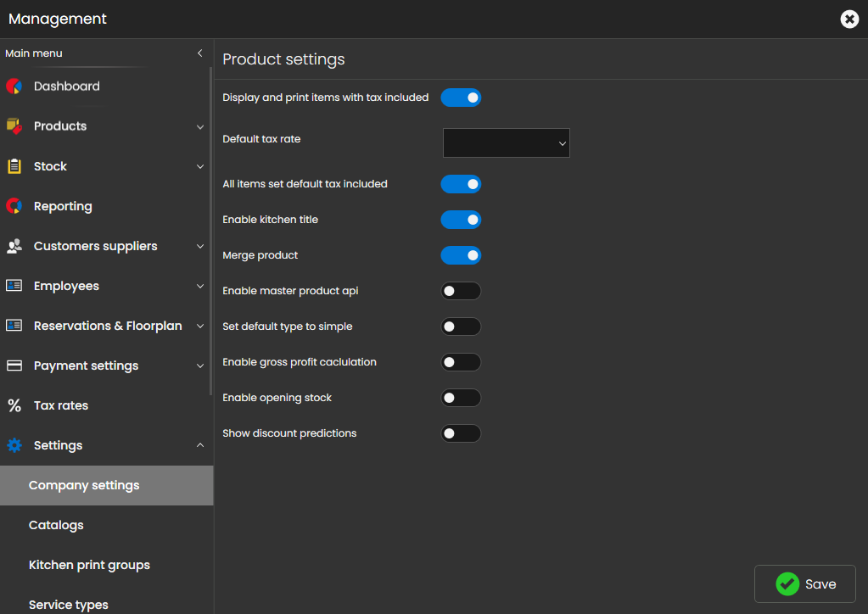Click the Stock clipboard icon

(x=14, y=166)
